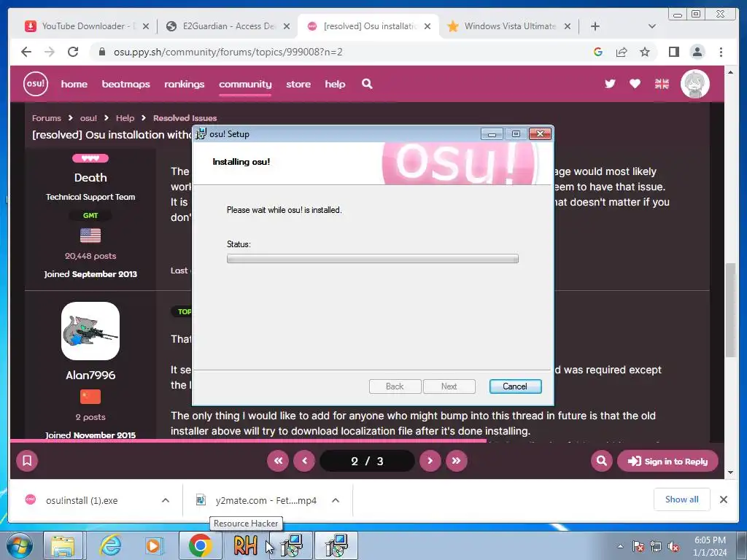The height and width of the screenshot is (560, 747).
Task: Open Windows Explorer folder icon on the taskbar
Action: pyautogui.click(x=63, y=545)
